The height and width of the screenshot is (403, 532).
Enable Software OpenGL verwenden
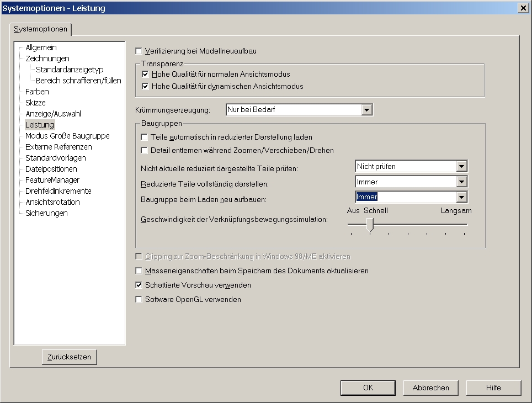(139, 299)
